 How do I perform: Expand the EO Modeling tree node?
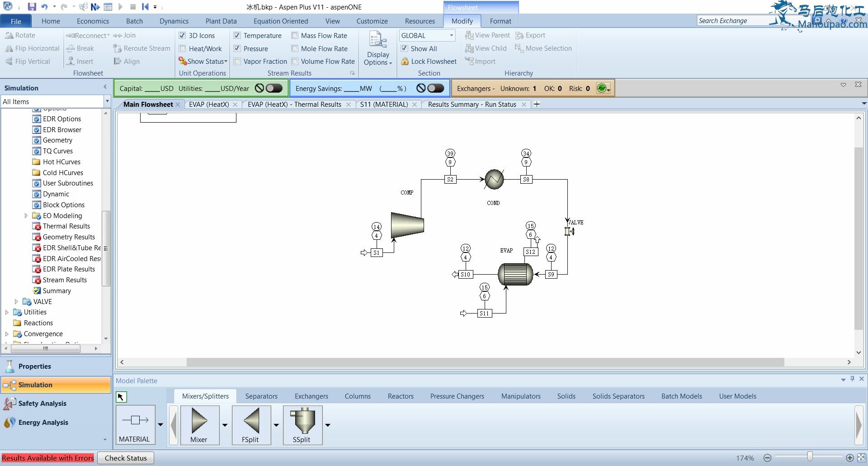point(26,216)
